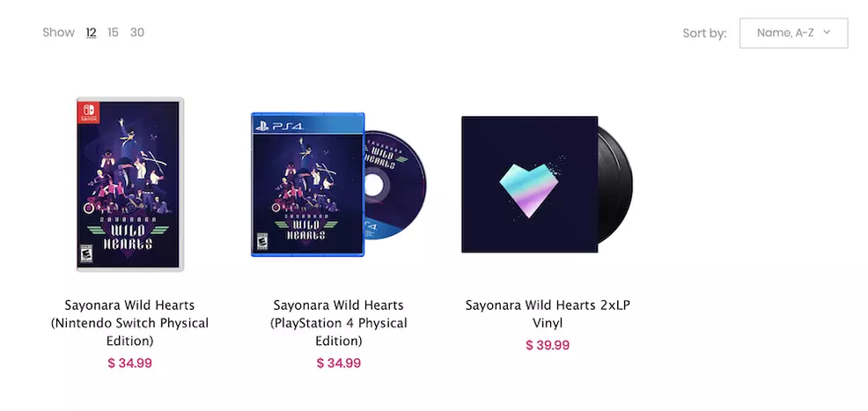This screenshot has width=868, height=411.
Task: Select the vinyl album sleeve thumbnail
Action: (x=530, y=185)
